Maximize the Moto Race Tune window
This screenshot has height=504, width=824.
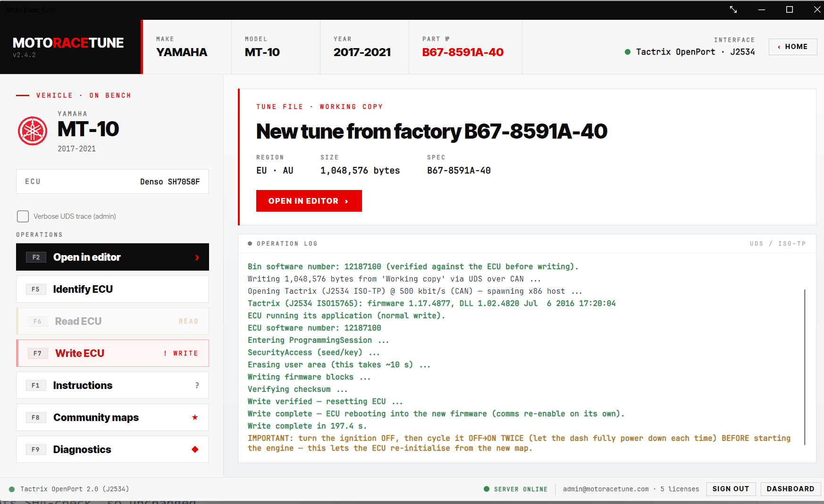(x=789, y=9)
